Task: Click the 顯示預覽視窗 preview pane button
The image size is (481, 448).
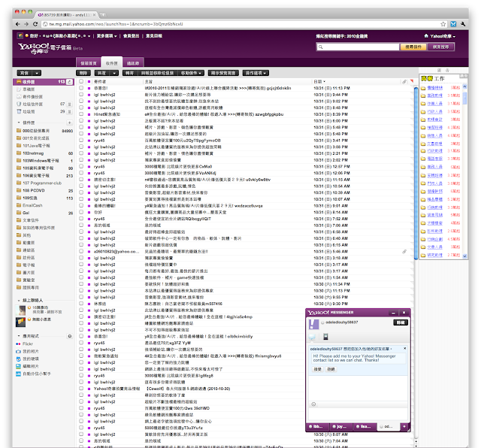Action: click(223, 73)
